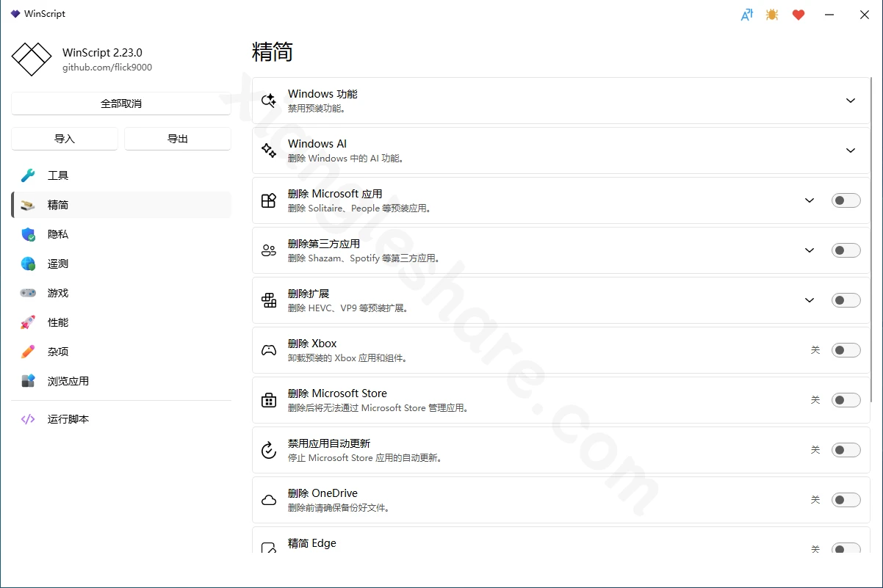Open the 浏览应用 page
883x588 pixels.
point(121,381)
